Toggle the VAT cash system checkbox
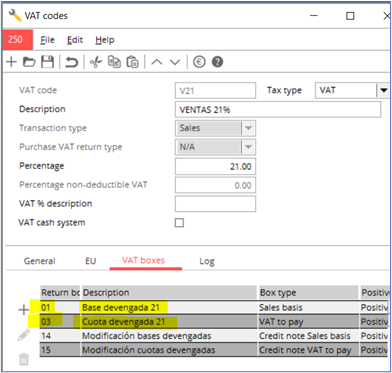Viewport: 392px width, 373px height. point(179,223)
